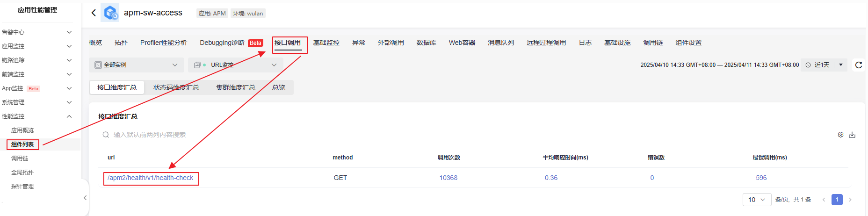Switch to the Profiler性能分析 tab
Screen dimensions: 868x216
pyautogui.click(x=164, y=43)
